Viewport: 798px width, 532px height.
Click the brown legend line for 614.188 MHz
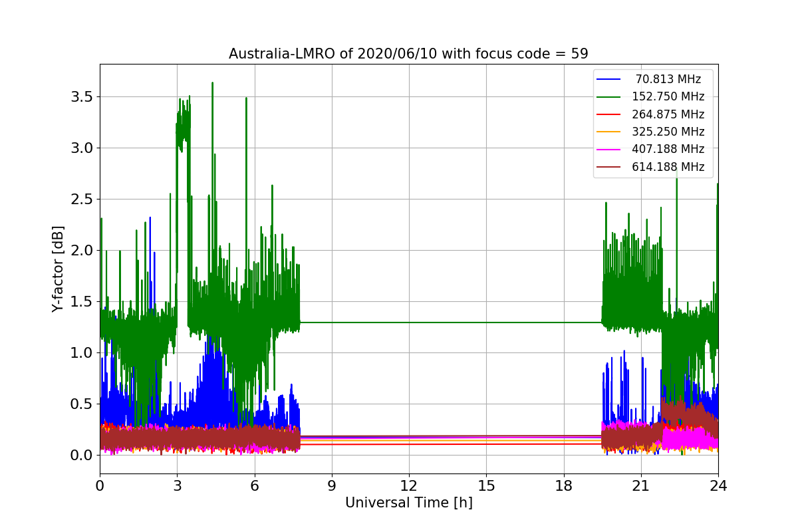608,168
